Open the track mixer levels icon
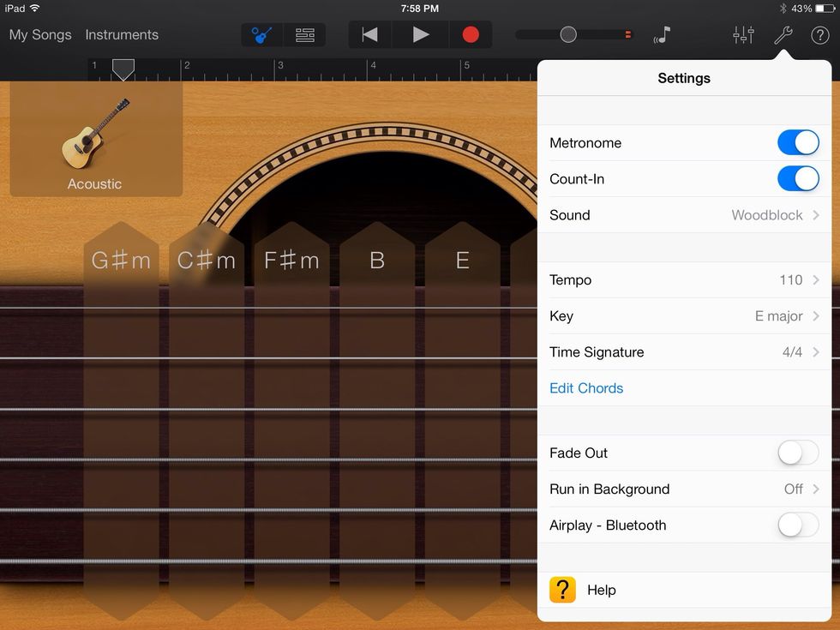840x630 pixels. point(742,35)
